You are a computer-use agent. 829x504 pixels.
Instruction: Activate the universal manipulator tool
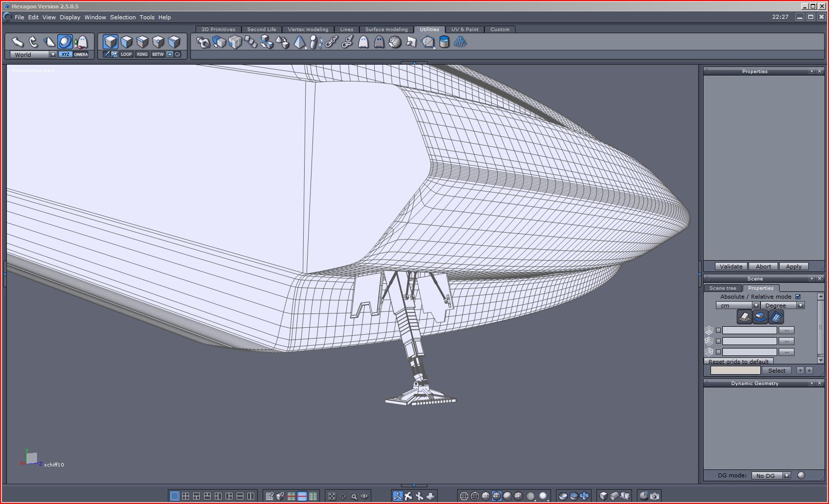click(65, 42)
